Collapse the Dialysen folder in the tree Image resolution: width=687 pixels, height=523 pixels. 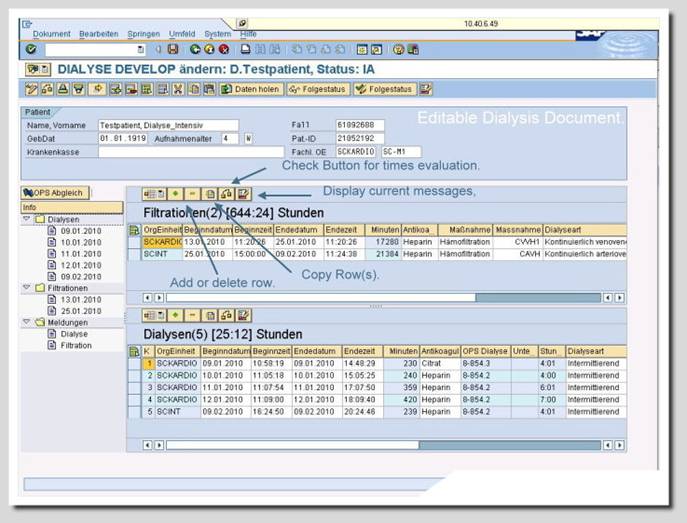click(x=26, y=218)
